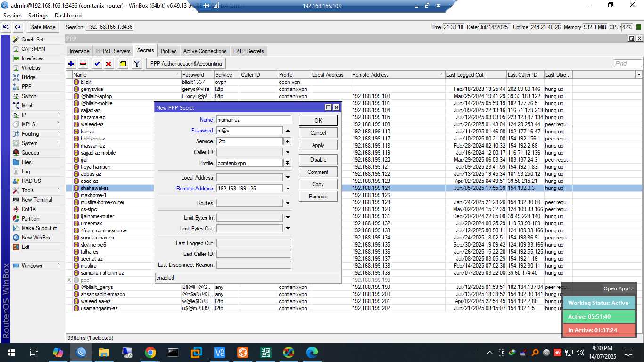Click the red X disable icon

[x=109, y=64]
